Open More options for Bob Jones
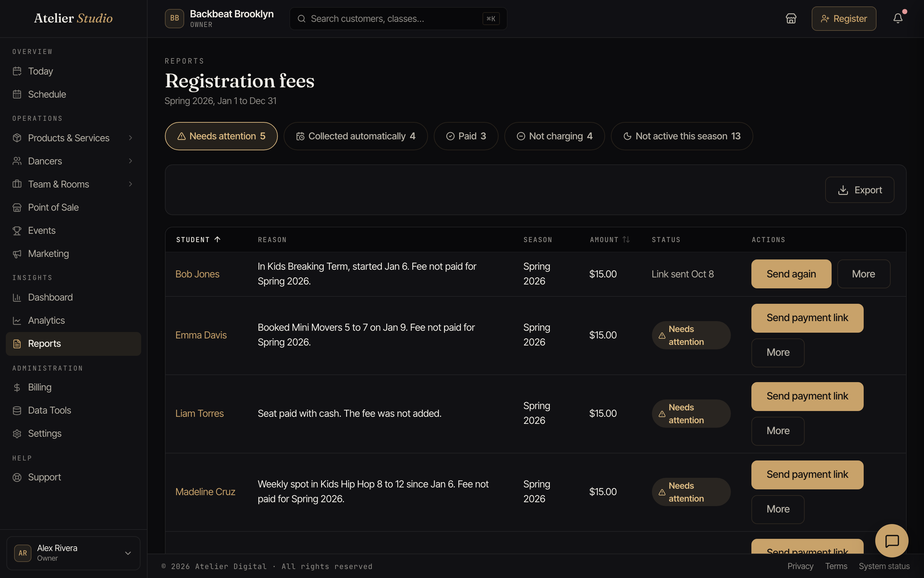The width and height of the screenshot is (924, 578). pos(864,274)
